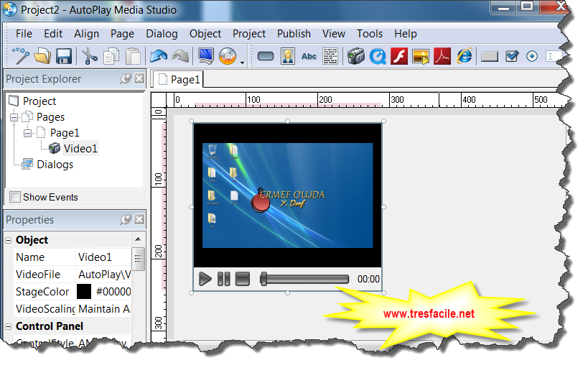Insert an xButton object from the toolbar
This screenshot has height=368, width=588.
[x=490, y=56]
